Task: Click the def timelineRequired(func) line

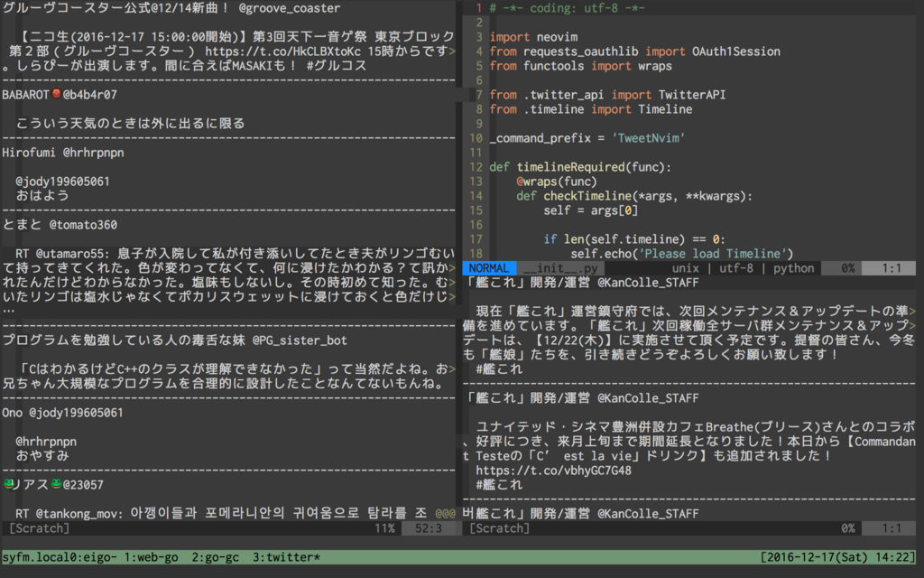Action: (x=580, y=167)
